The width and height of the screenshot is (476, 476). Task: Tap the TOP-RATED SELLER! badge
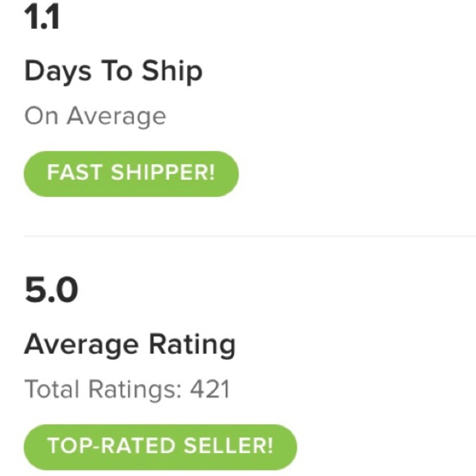click(160, 446)
